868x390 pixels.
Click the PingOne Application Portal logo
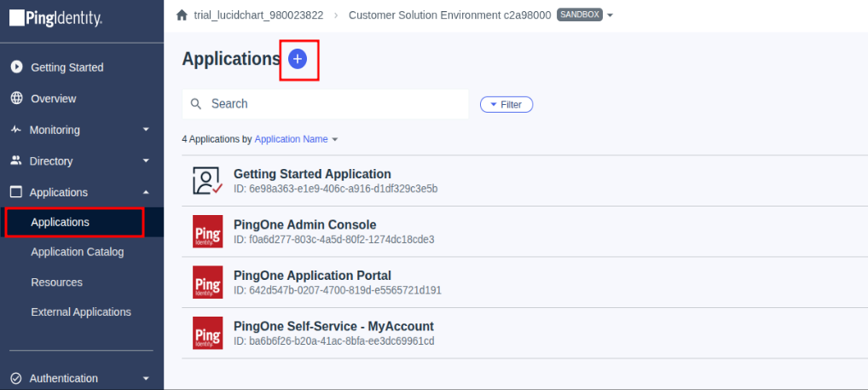click(x=207, y=282)
